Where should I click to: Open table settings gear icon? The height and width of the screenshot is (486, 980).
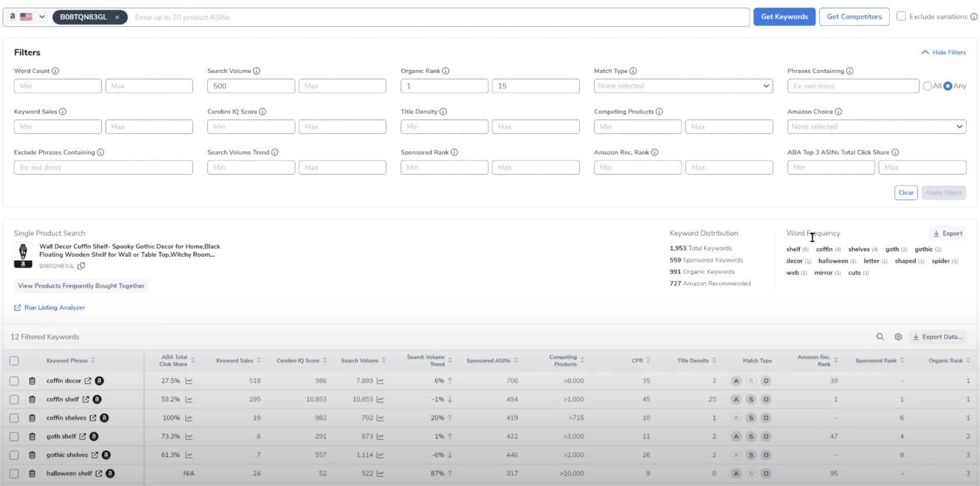coord(898,337)
